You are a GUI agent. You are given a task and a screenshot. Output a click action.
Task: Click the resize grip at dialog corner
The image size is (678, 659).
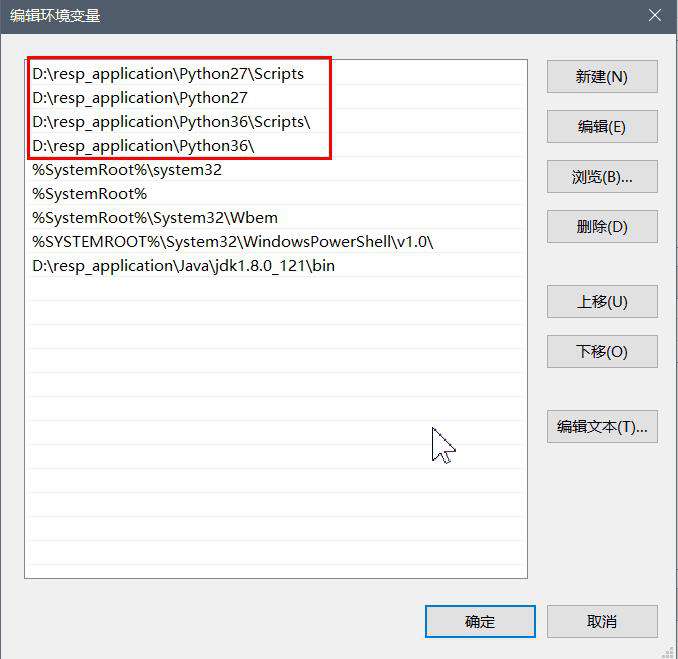coord(670,652)
